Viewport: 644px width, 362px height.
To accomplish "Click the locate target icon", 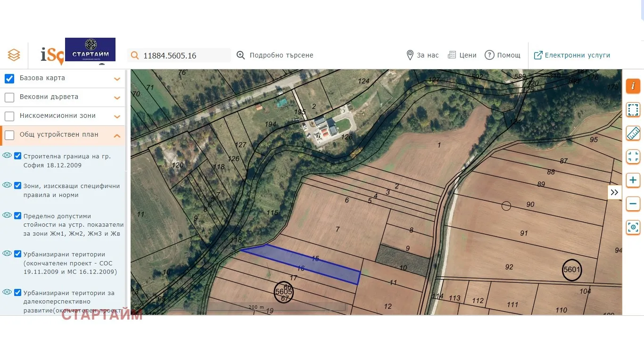I will 633,228.
